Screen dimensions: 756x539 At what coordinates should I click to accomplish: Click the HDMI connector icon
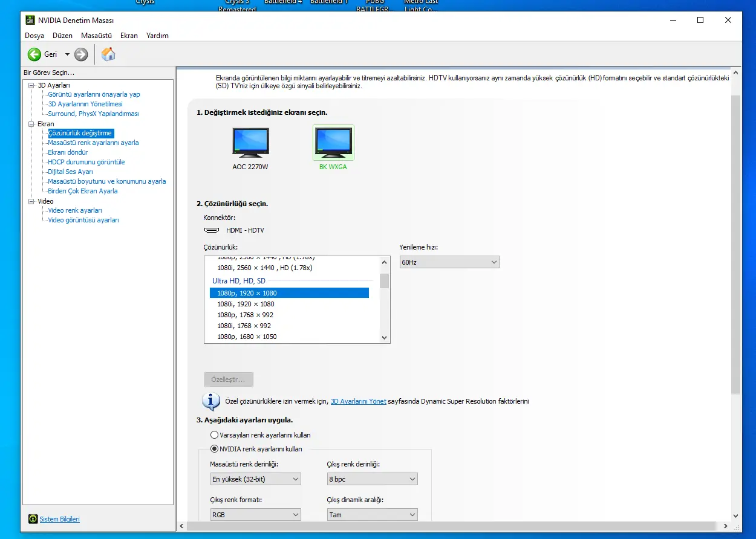212,230
